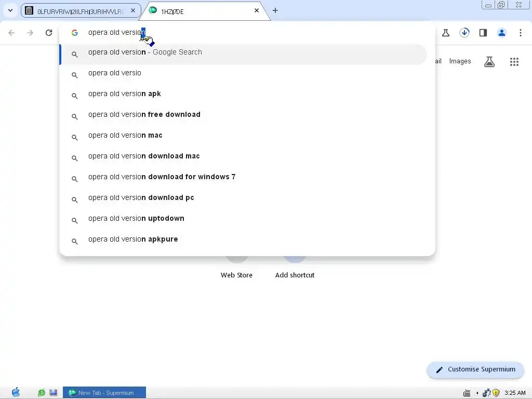
Task: Close the active 1HZ|7DE tab
Action: [257, 10]
